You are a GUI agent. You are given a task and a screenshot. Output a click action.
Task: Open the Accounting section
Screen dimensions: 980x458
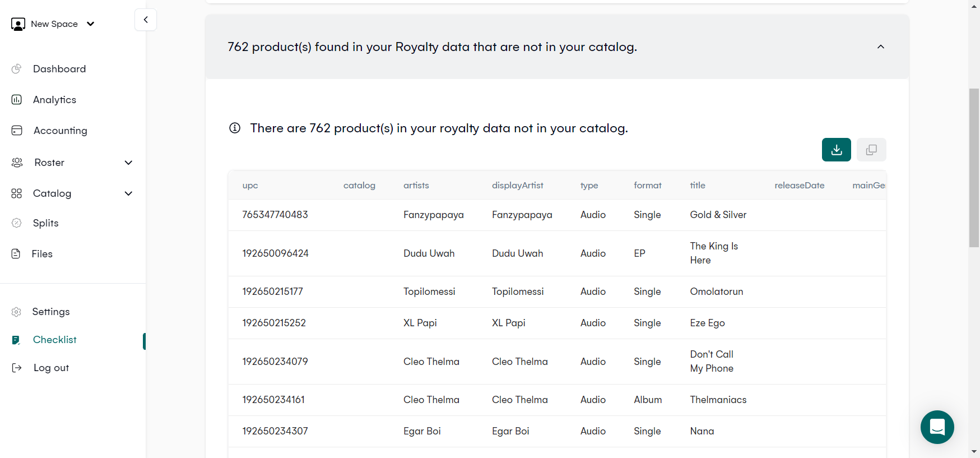click(61, 131)
